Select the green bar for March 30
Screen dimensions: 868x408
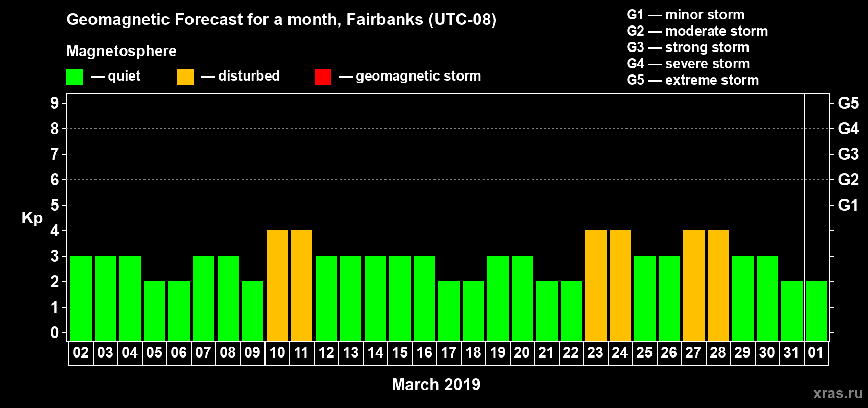point(767,298)
